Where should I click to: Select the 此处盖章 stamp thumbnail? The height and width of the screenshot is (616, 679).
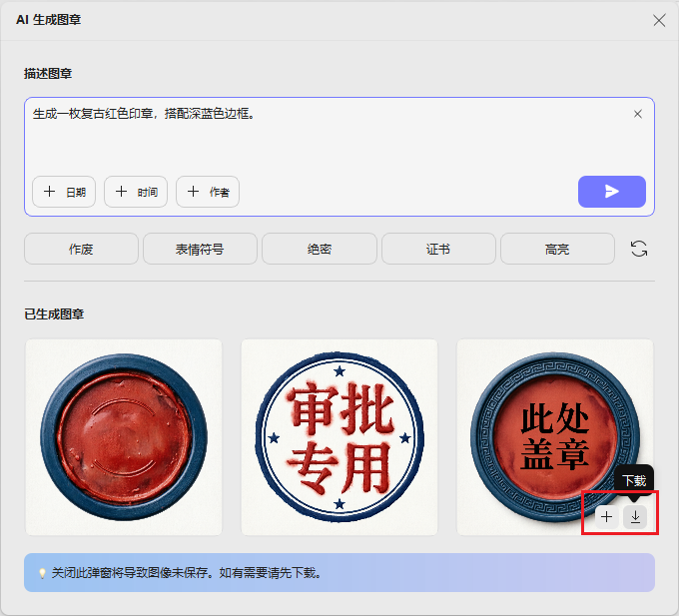point(555,437)
